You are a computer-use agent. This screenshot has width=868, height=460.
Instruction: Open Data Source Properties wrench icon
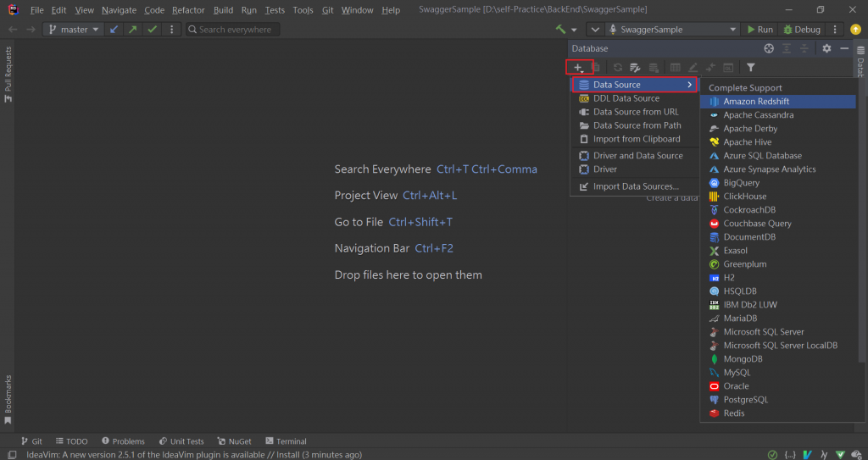click(x=636, y=68)
